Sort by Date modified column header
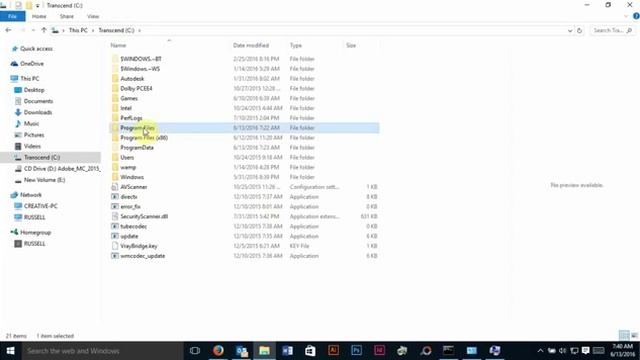This screenshot has height=360, width=640. [x=251, y=45]
